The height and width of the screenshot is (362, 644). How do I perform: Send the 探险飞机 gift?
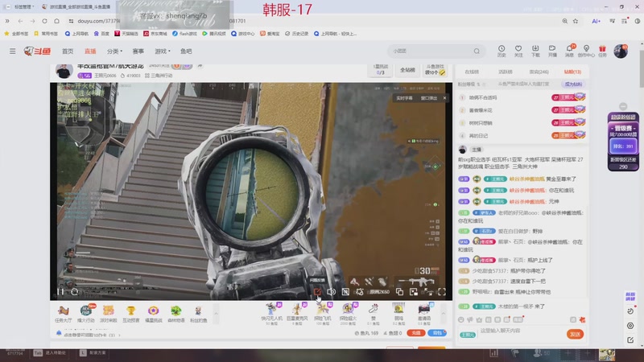tap(323, 314)
